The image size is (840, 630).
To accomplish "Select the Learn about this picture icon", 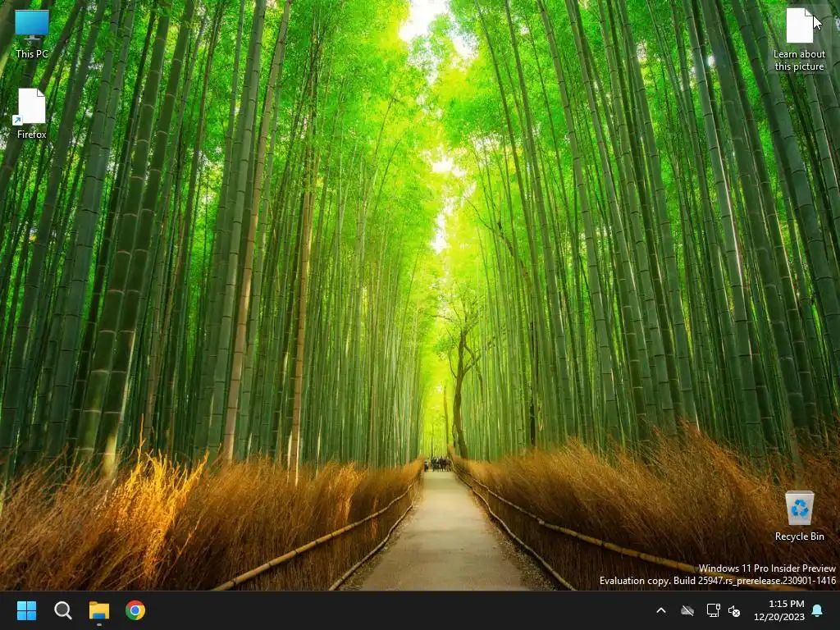I will (799, 39).
